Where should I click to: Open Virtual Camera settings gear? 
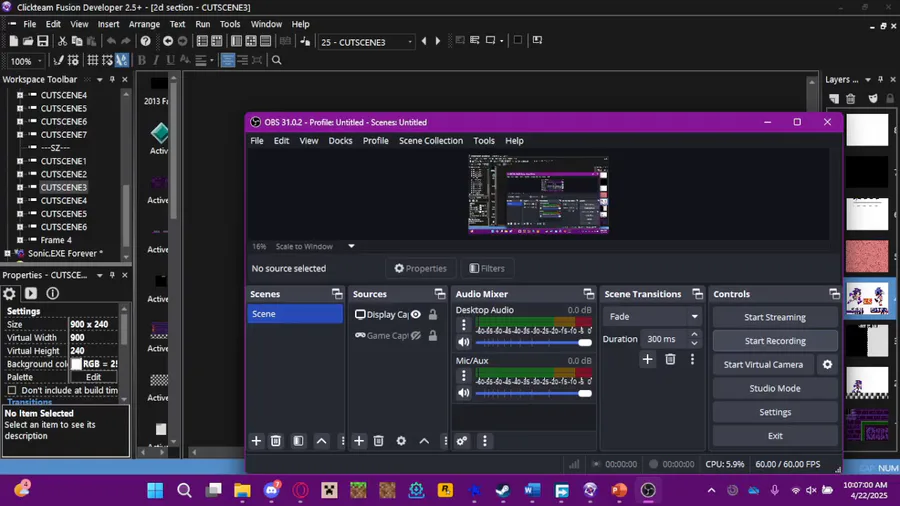point(827,364)
